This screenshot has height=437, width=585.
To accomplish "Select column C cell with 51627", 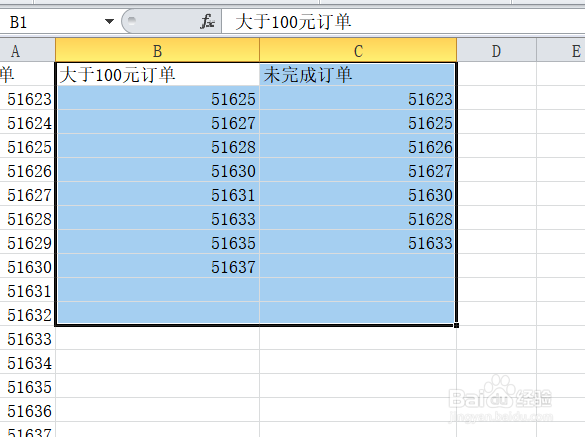I will point(358,170).
